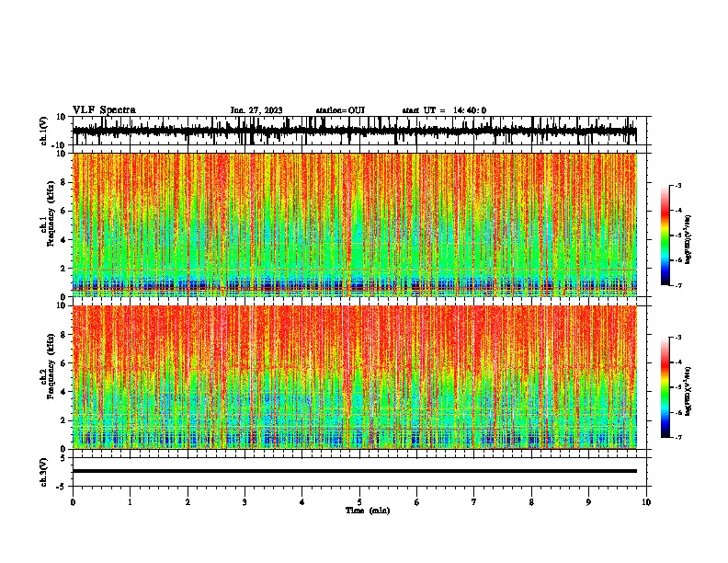728x563 pixels.
Task: Click the "2" kHz tick on the ch.1 spectrogram
Action: (63, 268)
